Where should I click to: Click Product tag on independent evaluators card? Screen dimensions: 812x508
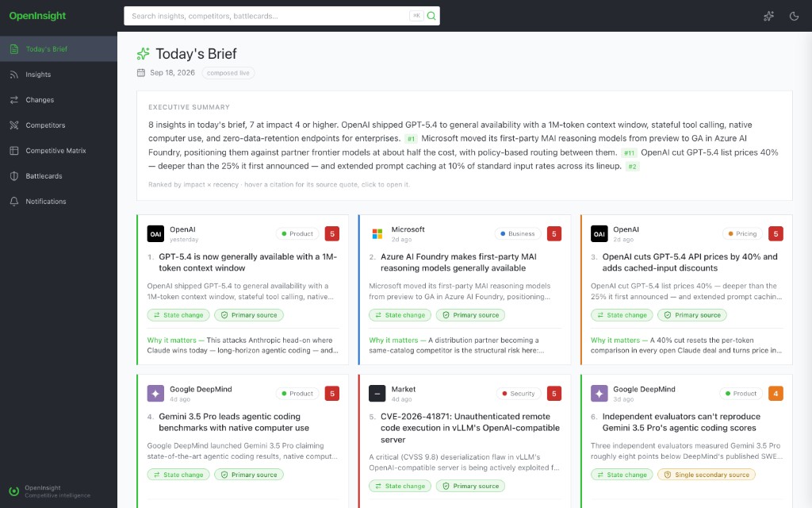point(741,394)
